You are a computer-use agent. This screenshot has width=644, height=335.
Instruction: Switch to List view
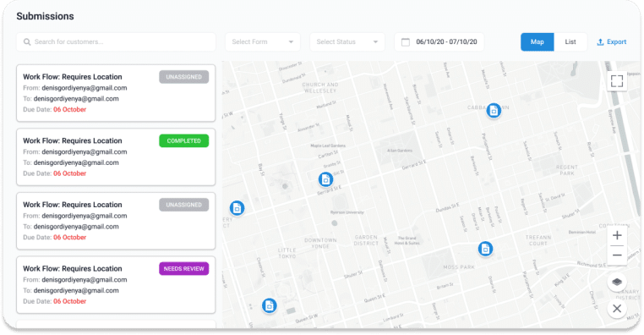570,42
